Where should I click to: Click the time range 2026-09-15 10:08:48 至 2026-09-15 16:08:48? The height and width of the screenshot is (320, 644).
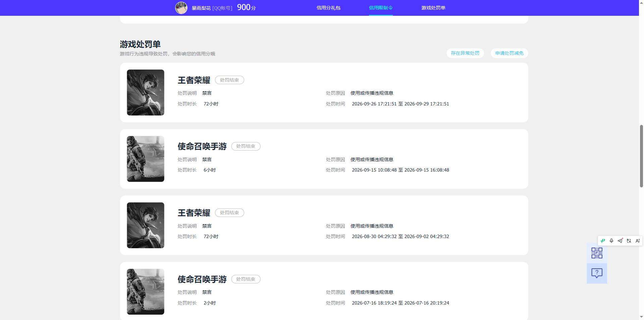pos(400,170)
